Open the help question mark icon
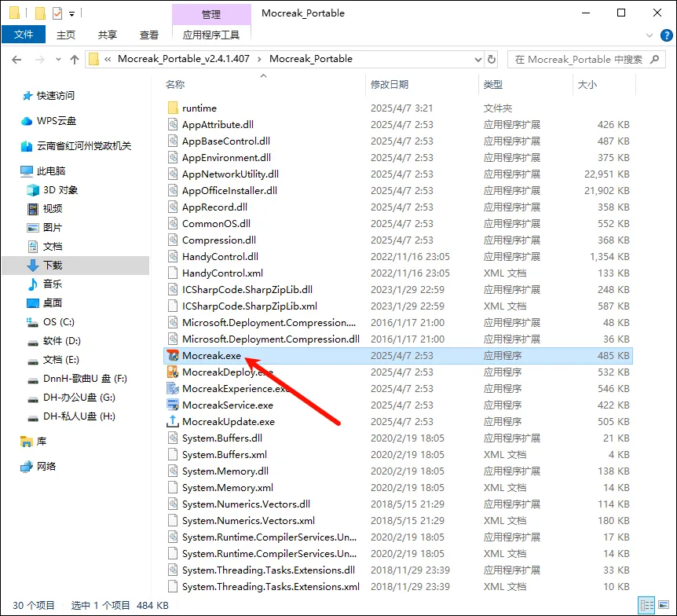The height and width of the screenshot is (616, 677). point(666,35)
